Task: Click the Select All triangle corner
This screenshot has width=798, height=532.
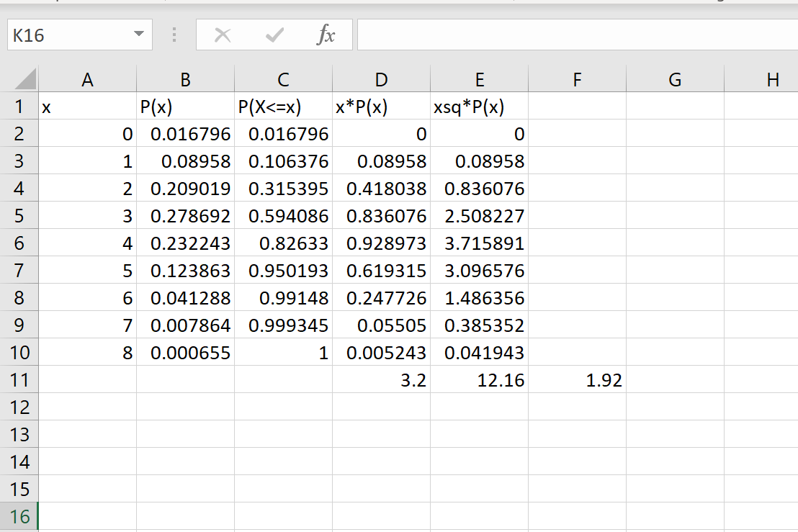Action: [x=25, y=79]
